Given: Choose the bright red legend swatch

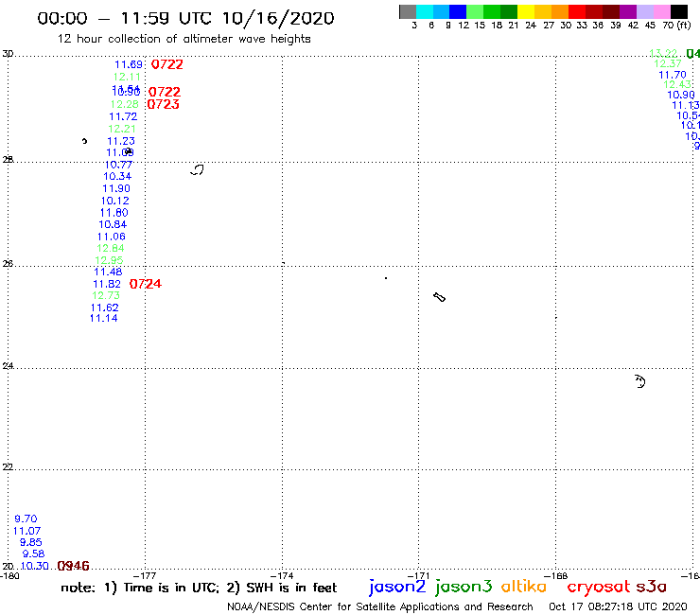Looking at the screenshot, I should click(576, 12).
